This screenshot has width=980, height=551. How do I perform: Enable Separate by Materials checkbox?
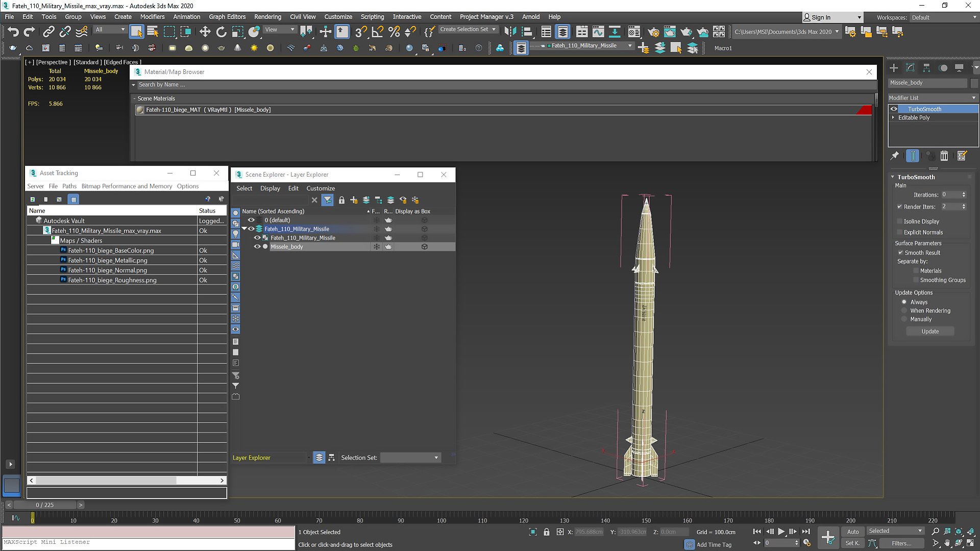916,271
